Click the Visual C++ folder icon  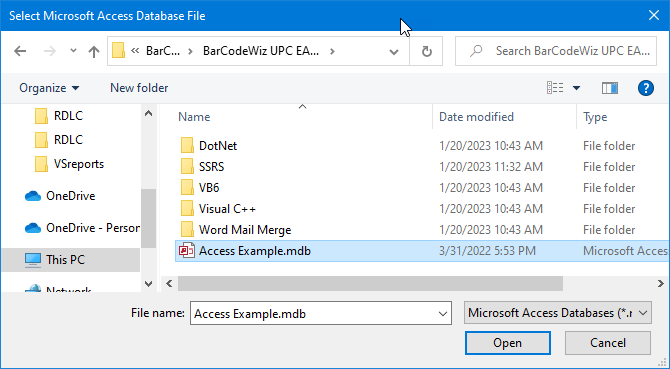[187, 208]
